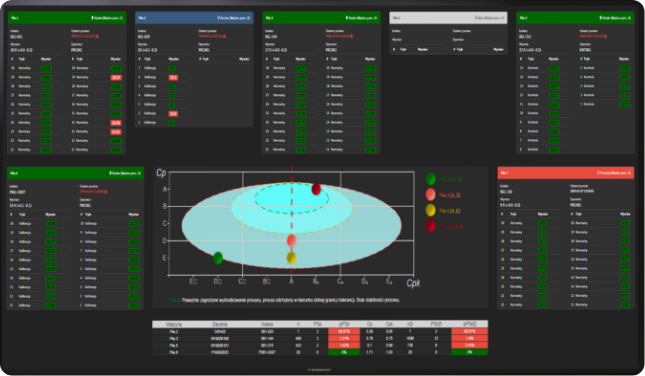Click the dark red legend circle in the legend
Image resolution: width=645 pixels, height=376 pixels.
pyautogui.click(x=431, y=226)
